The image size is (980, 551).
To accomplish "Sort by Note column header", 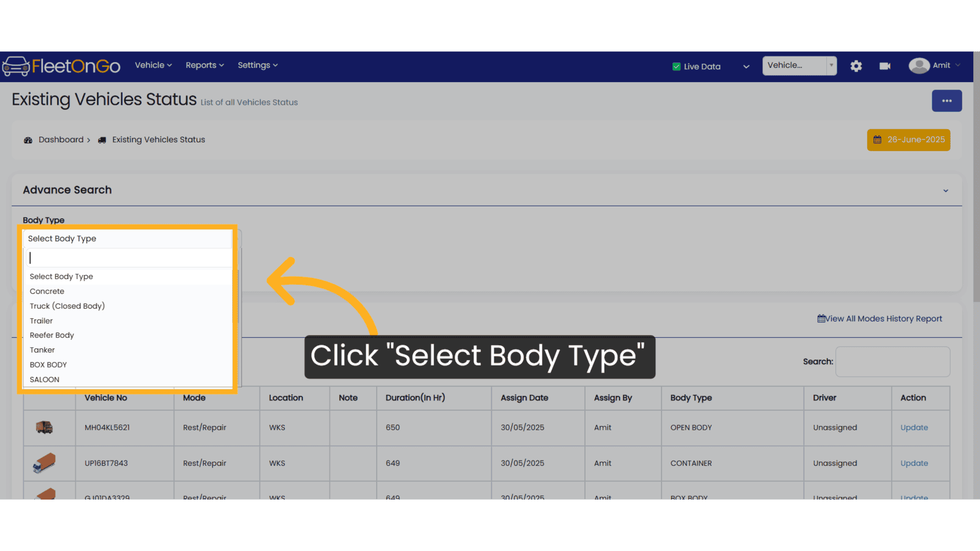I will coord(353,398).
